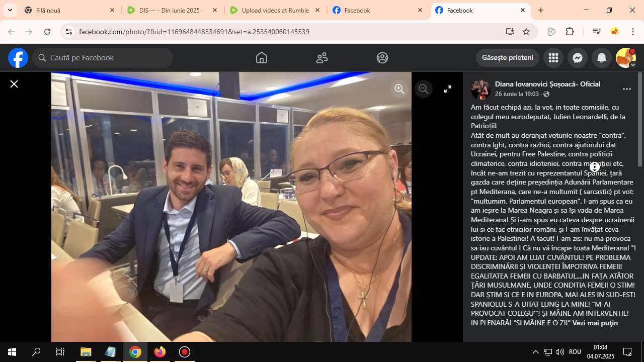Open volume control in system tray
The height and width of the screenshot is (362, 644).
pos(559,352)
